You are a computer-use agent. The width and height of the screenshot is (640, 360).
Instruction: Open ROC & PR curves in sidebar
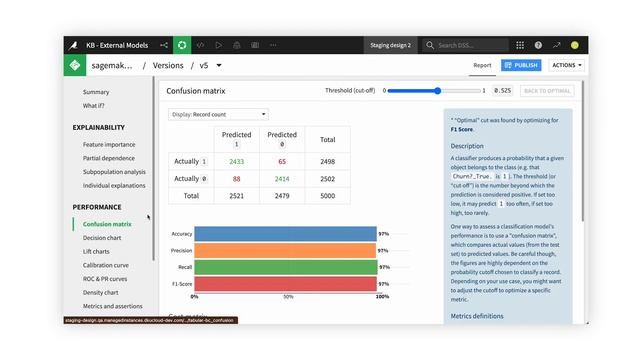click(x=105, y=279)
